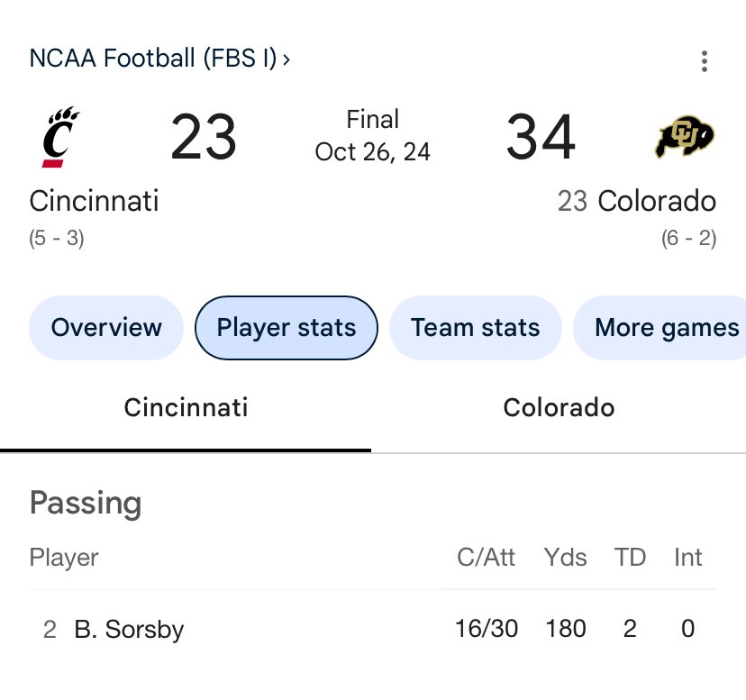The width and height of the screenshot is (746, 700).
Task: Click Colorado's score of 34
Action: pyautogui.click(x=541, y=137)
